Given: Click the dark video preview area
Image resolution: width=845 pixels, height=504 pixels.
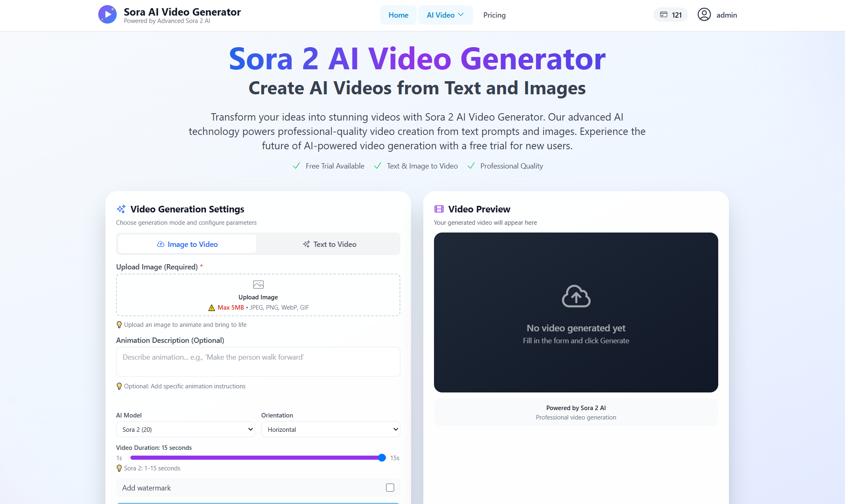Looking at the screenshot, I should tap(576, 312).
